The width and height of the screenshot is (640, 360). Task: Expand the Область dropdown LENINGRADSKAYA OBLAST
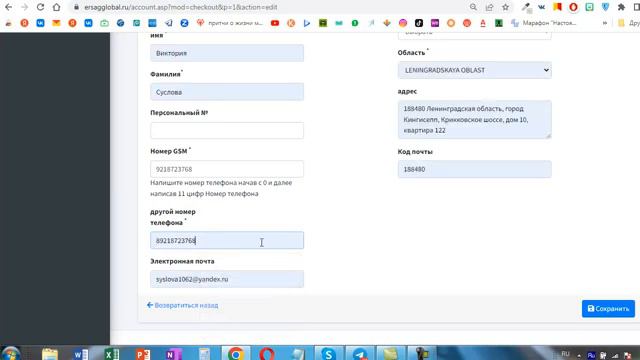tap(475, 70)
